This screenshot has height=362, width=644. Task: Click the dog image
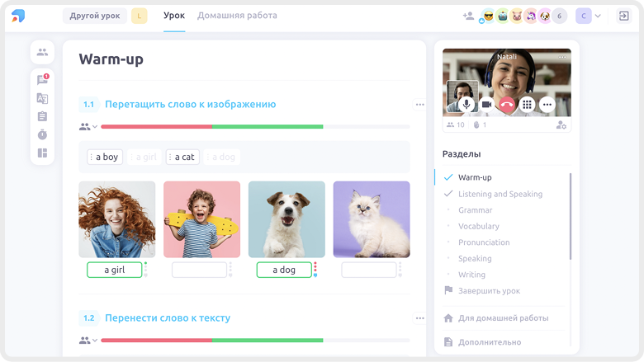(286, 219)
